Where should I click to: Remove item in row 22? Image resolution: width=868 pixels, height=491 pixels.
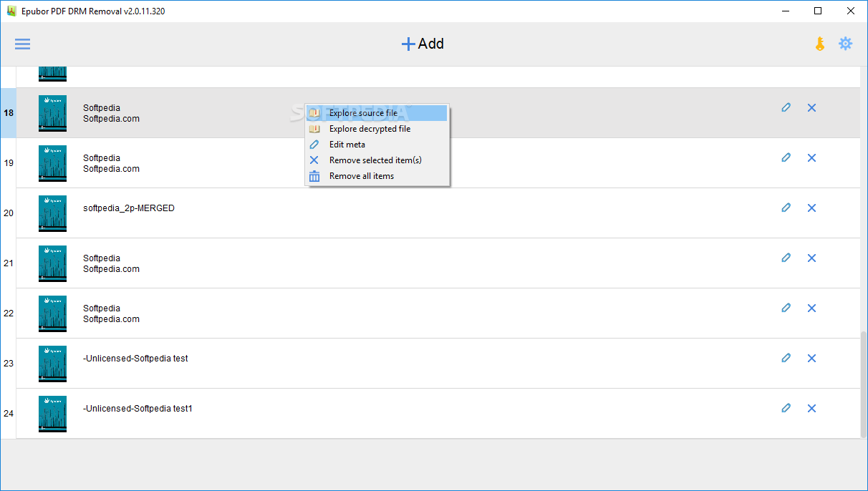(811, 308)
